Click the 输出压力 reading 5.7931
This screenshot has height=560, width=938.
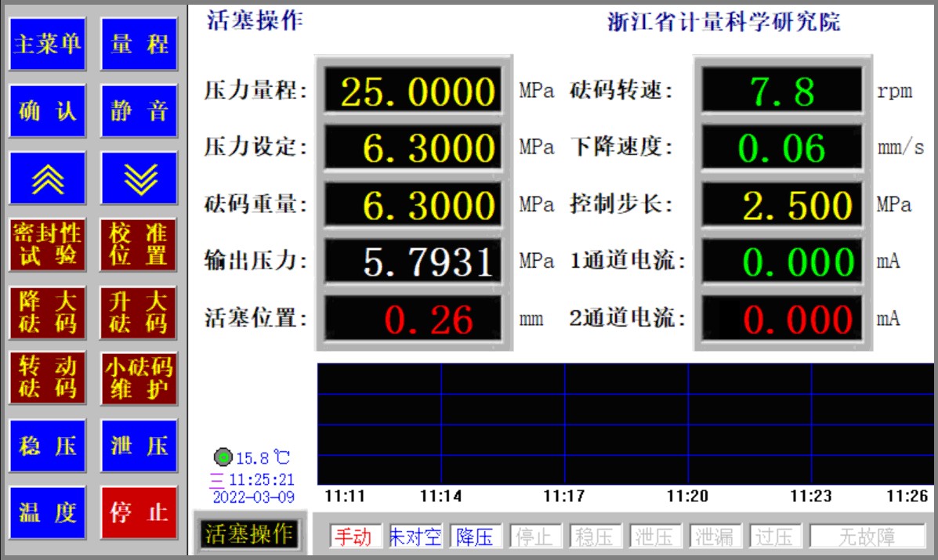coord(414,261)
